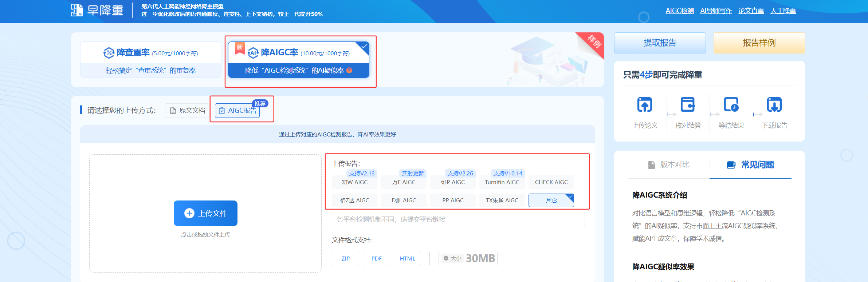Select the 降AIGC率 service card

[x=299, y=60]
